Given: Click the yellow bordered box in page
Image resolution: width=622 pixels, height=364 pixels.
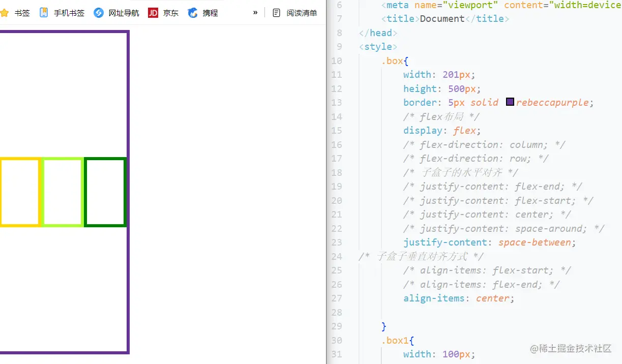Looking at the screenshot, I should tap(20, 192).
